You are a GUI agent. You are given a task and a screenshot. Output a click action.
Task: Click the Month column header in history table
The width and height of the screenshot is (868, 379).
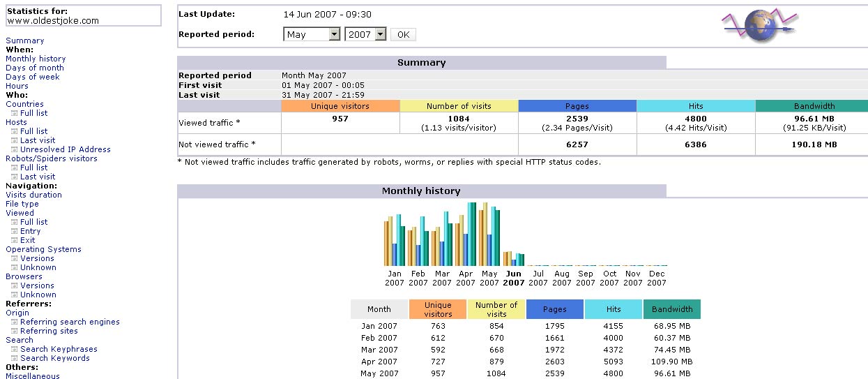pyautogui.click(x=379, y=309)
